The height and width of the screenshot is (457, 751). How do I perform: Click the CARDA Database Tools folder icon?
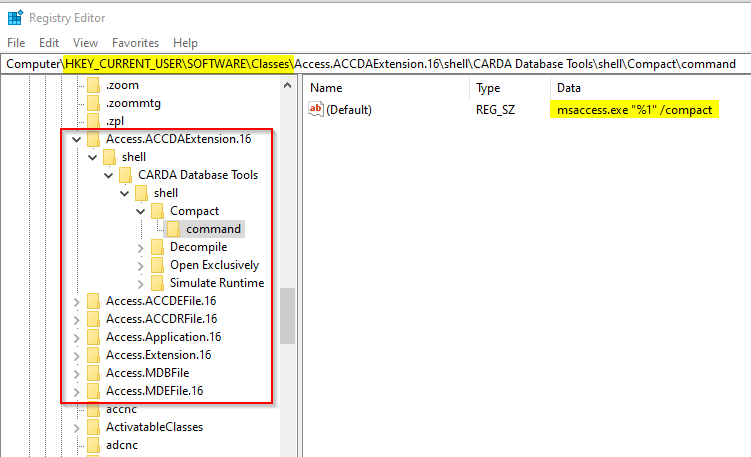125,175
